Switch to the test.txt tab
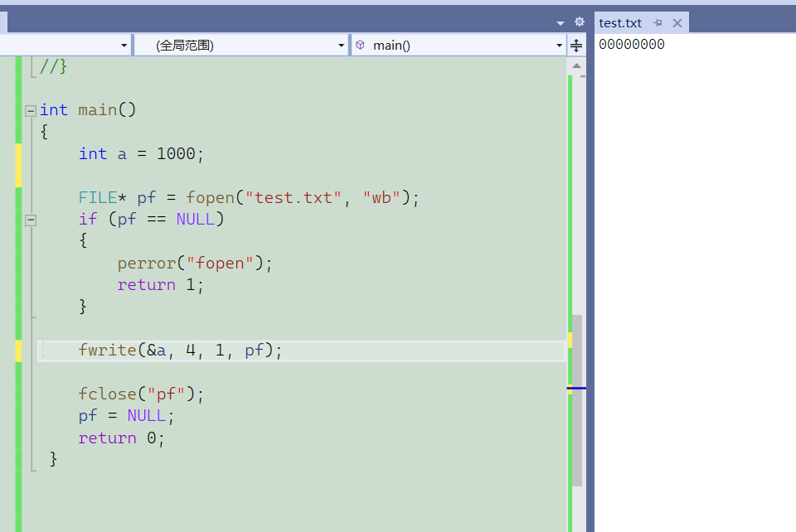 pos(620,23)
